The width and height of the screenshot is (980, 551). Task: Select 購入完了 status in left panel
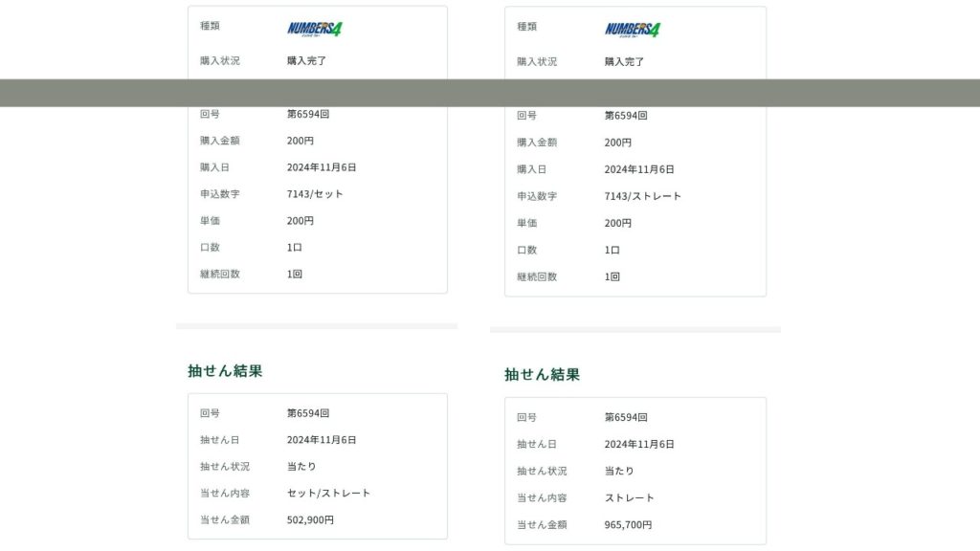(306, 60)
